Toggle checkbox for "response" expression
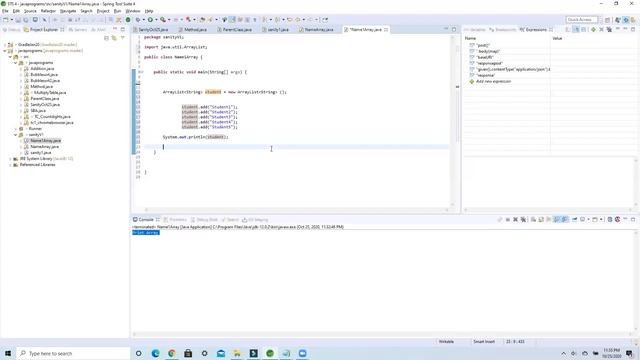The image size is (640, 360). [x=472, y=75]
